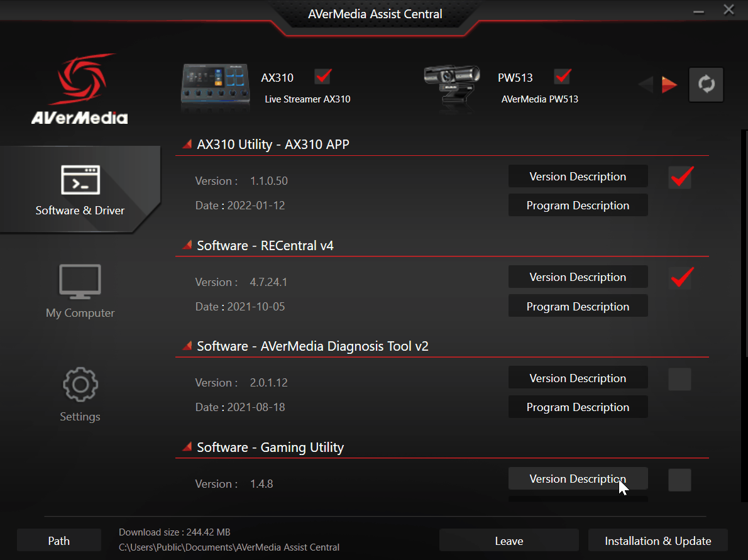This screenshot has height=560, width=748.
Task: Open Version Description for Gaming Utility
Action: pyautogui.click(x=578, y=478)
